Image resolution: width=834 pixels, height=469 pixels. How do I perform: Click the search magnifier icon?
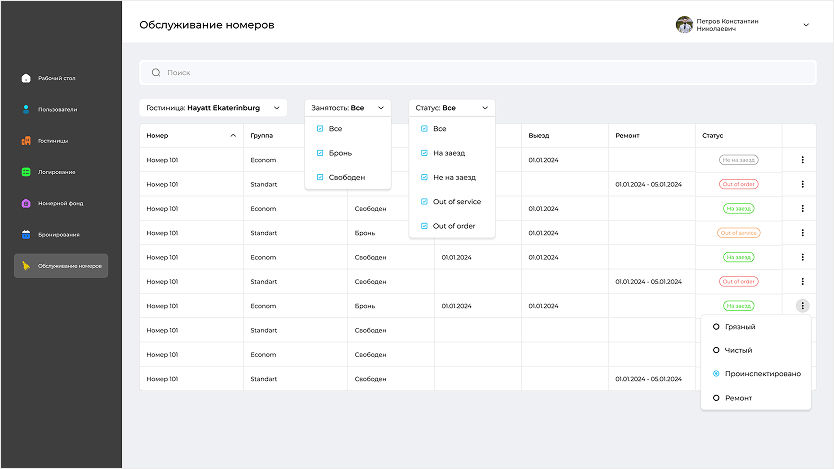coord(156,73)
